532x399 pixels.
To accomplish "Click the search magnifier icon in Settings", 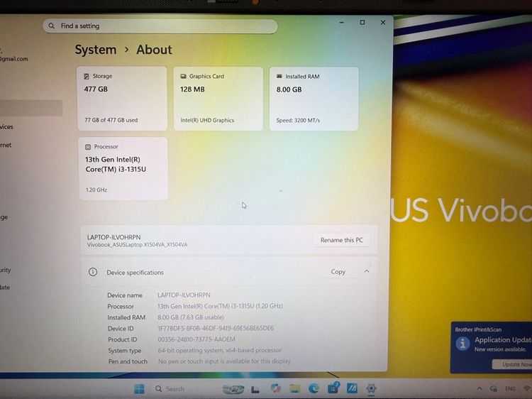I will pos(51,26).
